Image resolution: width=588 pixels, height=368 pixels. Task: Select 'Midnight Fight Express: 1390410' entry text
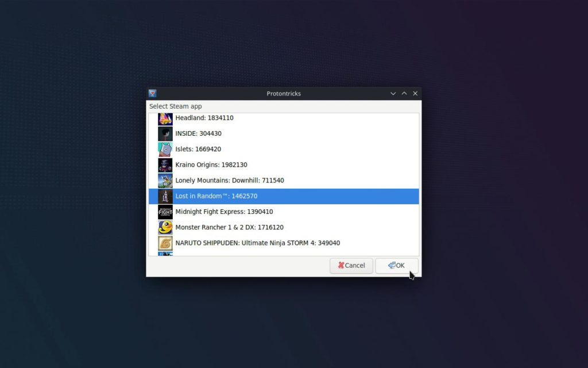224,212
